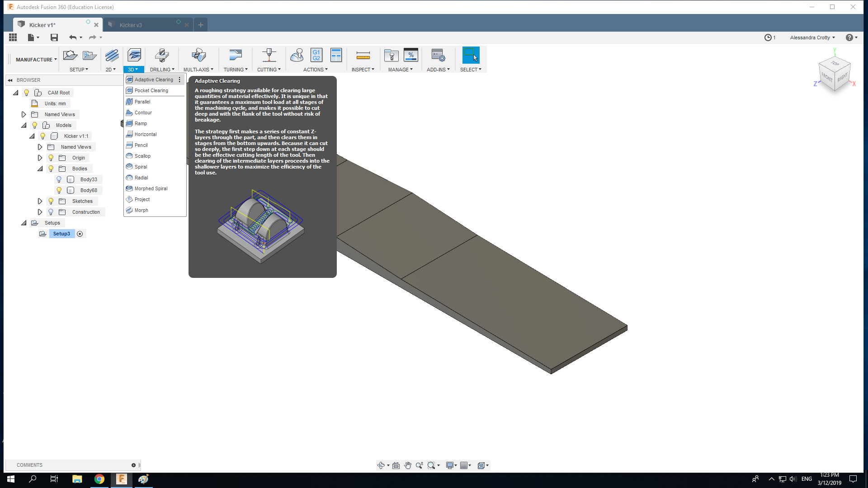This screenshot has width=868, height=488.
Task: Open the SETUP dropdown label
Action: (79, 70)
